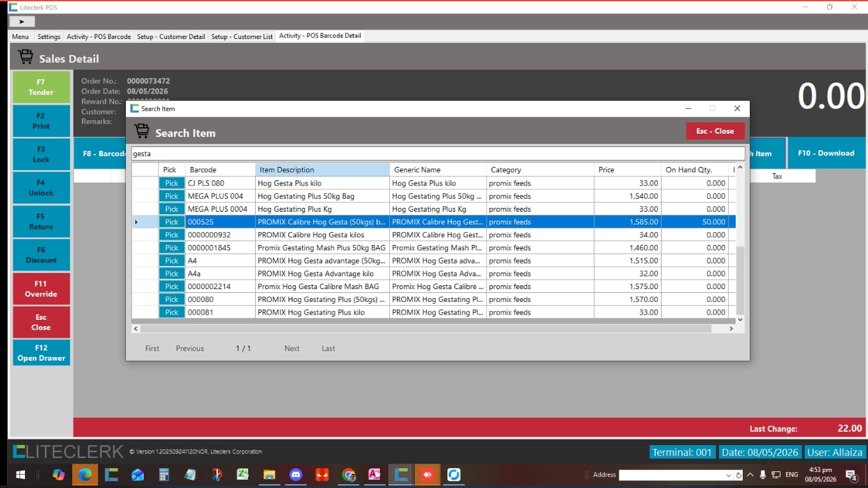This screenshot has height=488, width=868.
Task: Sort by the Generic Name column header
Action: coord(438,169)
